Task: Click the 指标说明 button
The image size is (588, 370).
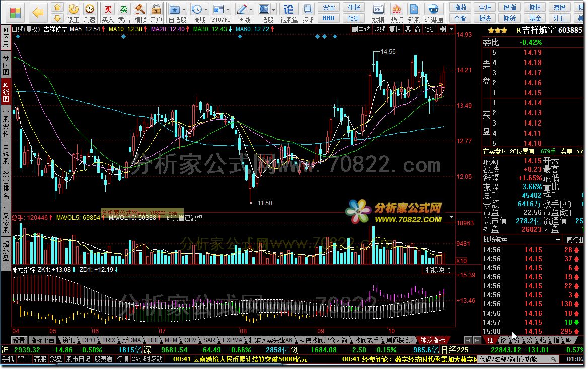Action: point(438,270)
